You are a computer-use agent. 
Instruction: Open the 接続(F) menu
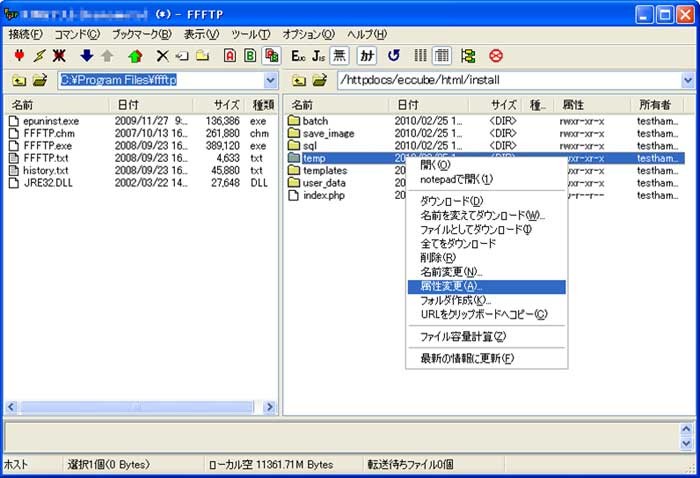pos(25,34)
